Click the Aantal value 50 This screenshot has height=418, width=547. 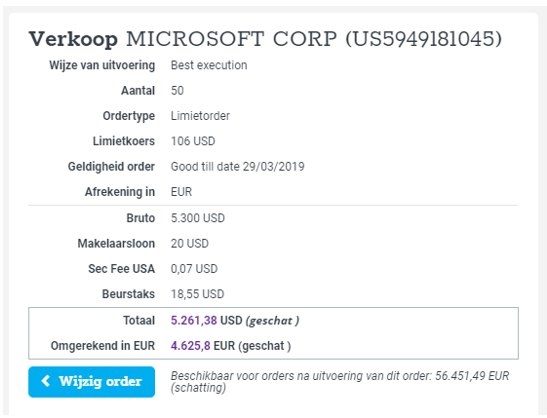coord(177,91)
